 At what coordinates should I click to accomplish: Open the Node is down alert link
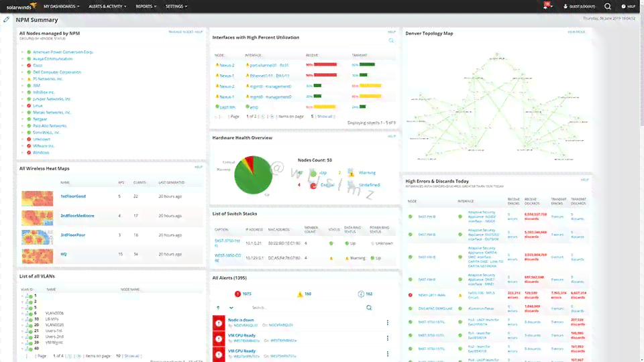pyautogui.click(x=241, y=320)
